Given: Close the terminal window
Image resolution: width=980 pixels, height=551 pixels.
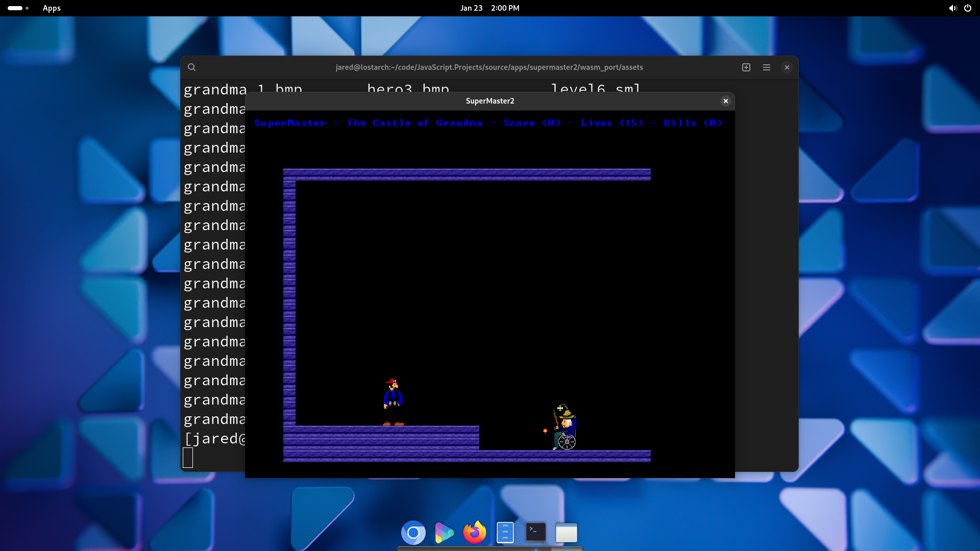Looking at the screenshot, I should pyautogui.click(x=787, y=67).
